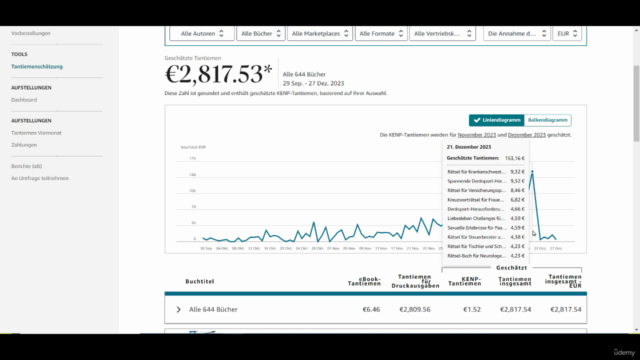Click the Rätsel für Krankenschwest... tooltip entry

point(486,172)
